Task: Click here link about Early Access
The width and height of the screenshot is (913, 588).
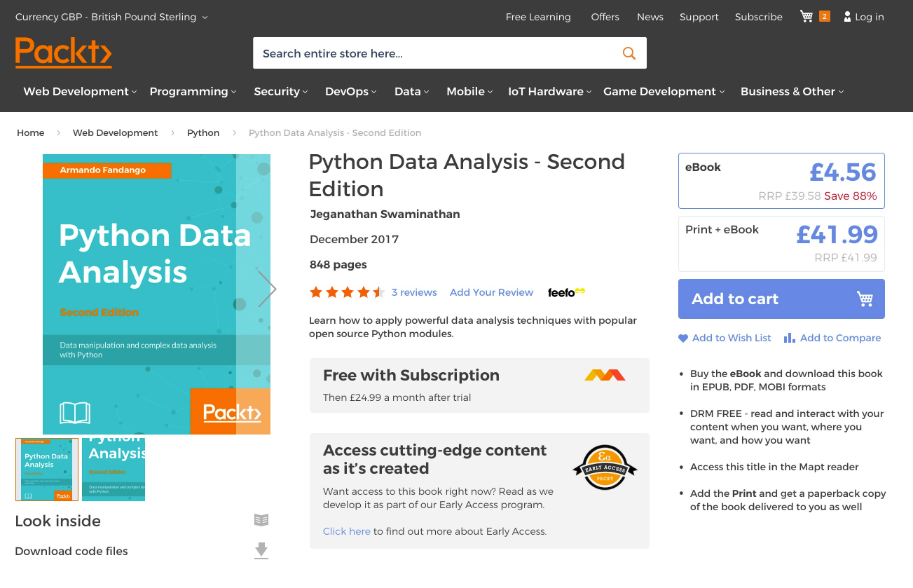Action: tap(346, 531)
